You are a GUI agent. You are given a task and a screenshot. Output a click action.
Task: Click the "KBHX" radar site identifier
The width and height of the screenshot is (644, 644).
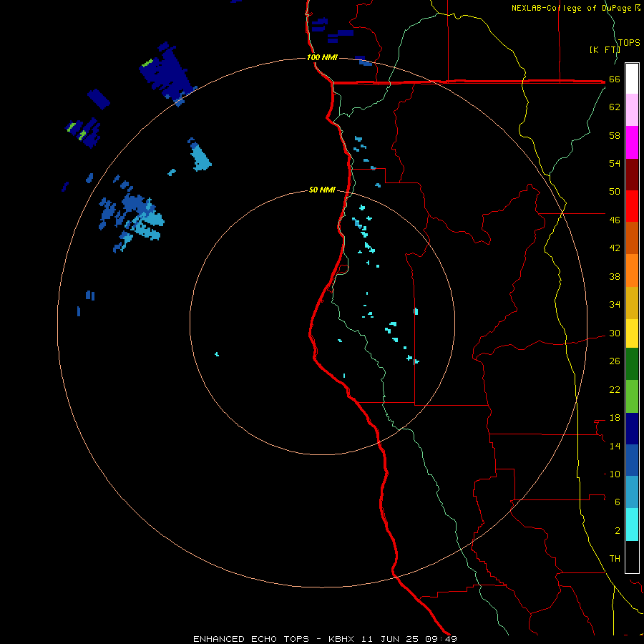341,639
